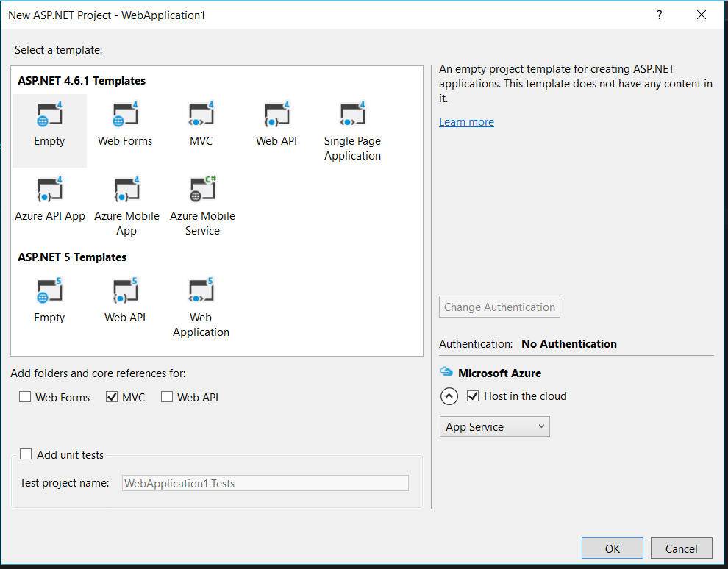Pick the MVC project template icon
Screen dimensions: 728x569
[x=201, y=115]
